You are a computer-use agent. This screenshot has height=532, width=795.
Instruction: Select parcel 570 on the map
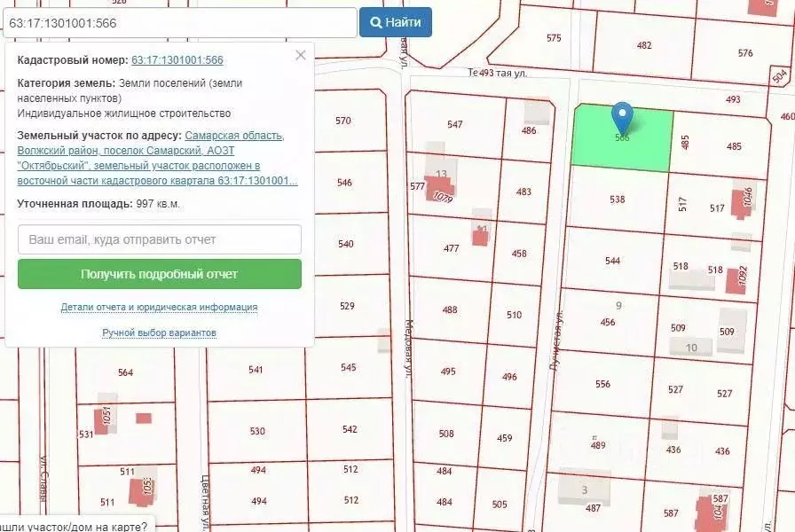click(343, 121)
